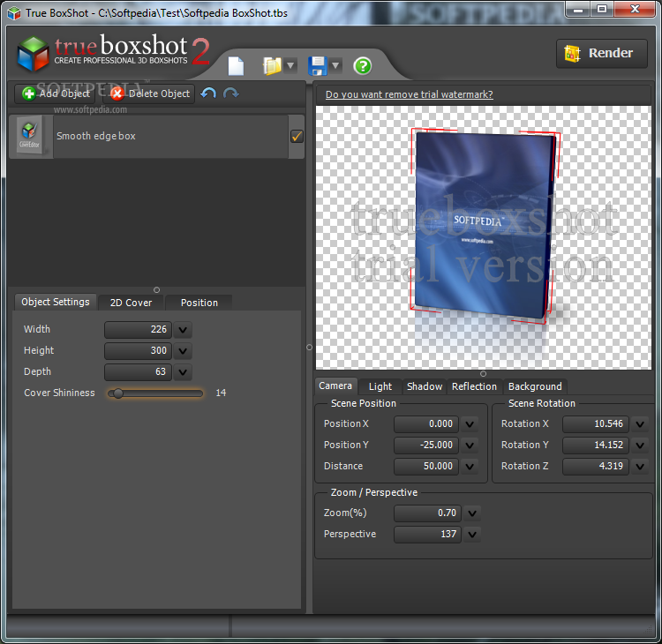662x644 pixels.
Task: Click the New project blank page icon
Action: (x=236, y=66)
